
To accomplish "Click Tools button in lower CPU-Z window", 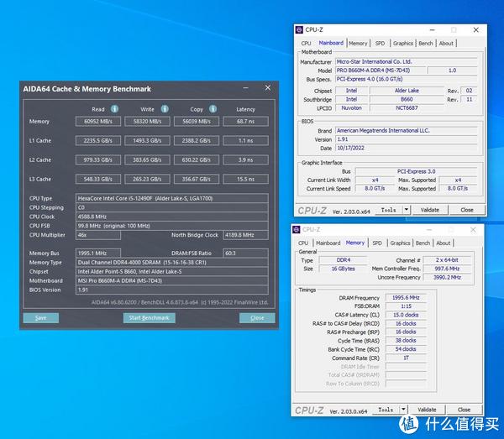I will 386,410.
